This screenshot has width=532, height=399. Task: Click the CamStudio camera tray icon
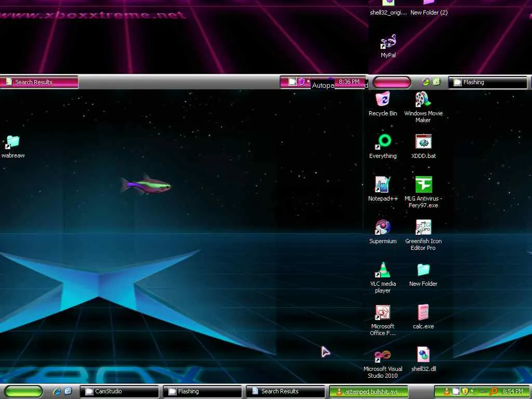[x=456, y=392]
